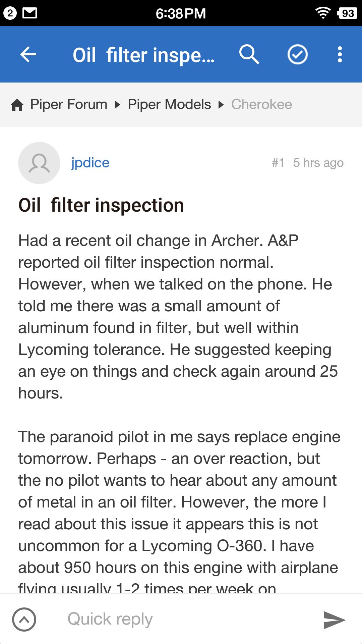Select the Piper Models breadcrumb

pyautogui.click(x=169, y=104)
